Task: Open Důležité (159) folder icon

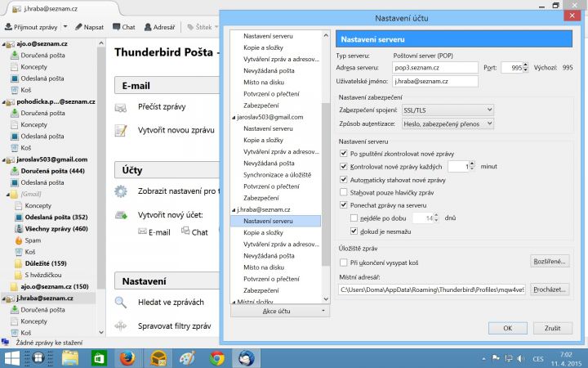Action: coord(19,263)
